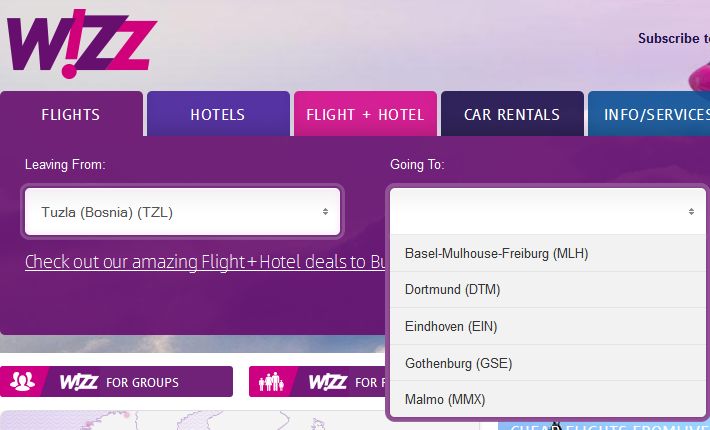Image resolution: width=710 pixels, height=430 pixels.
Task: Open the Hotels tab
Action: [218, 114]
